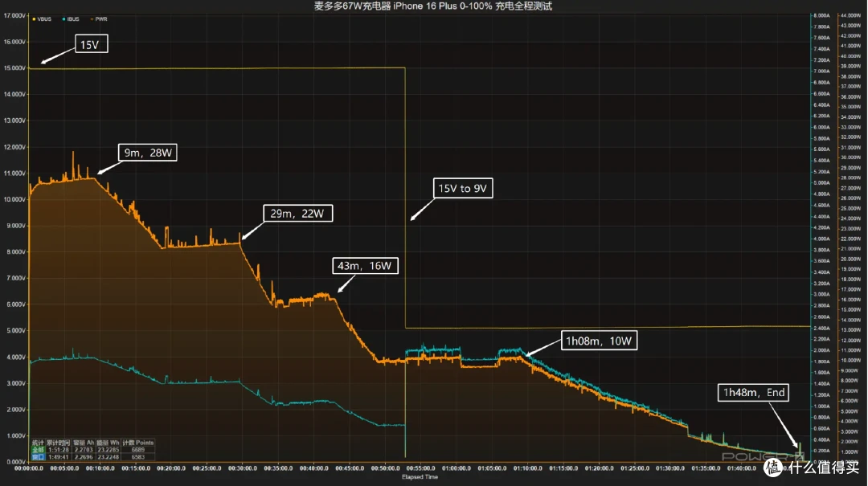Click the orange PWR legend color square

click(92, 18)
